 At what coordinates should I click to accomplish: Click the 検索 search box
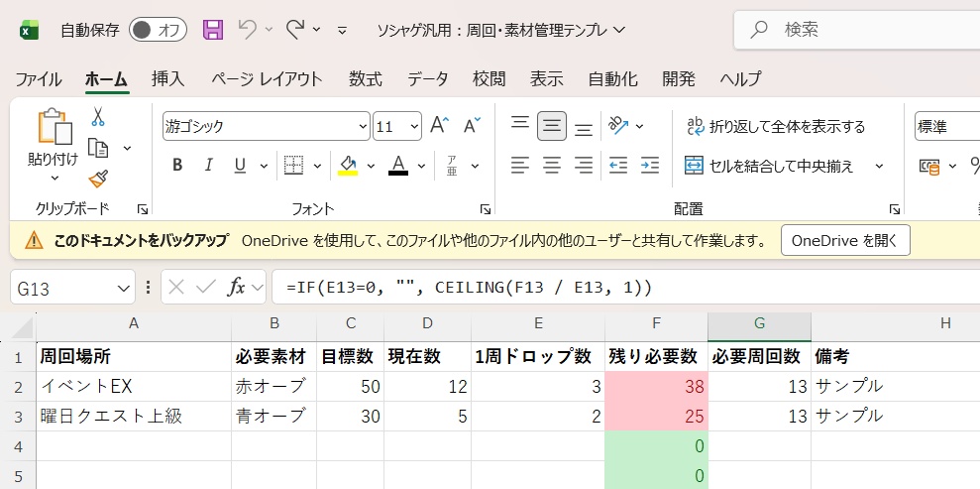857,30
